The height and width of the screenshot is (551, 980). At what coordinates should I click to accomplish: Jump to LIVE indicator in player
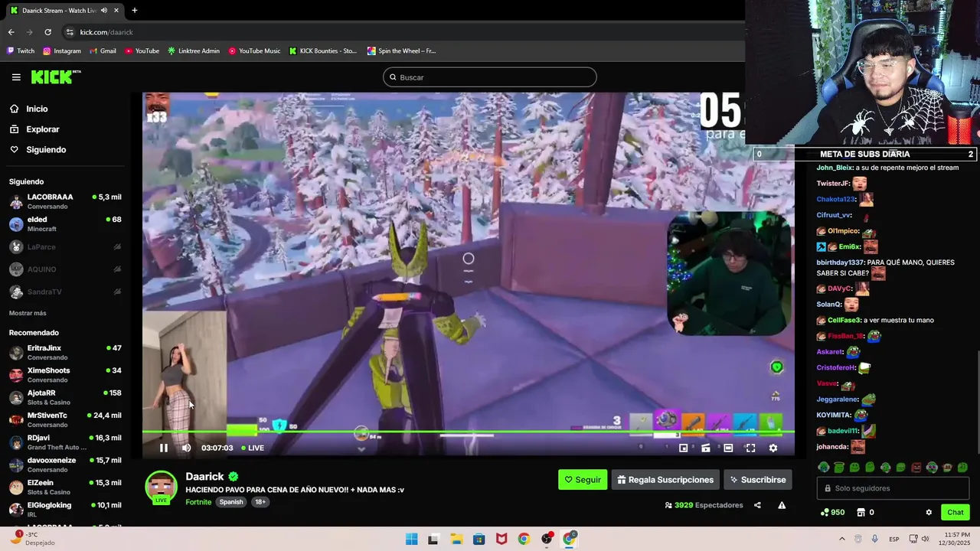coord(253,448)
